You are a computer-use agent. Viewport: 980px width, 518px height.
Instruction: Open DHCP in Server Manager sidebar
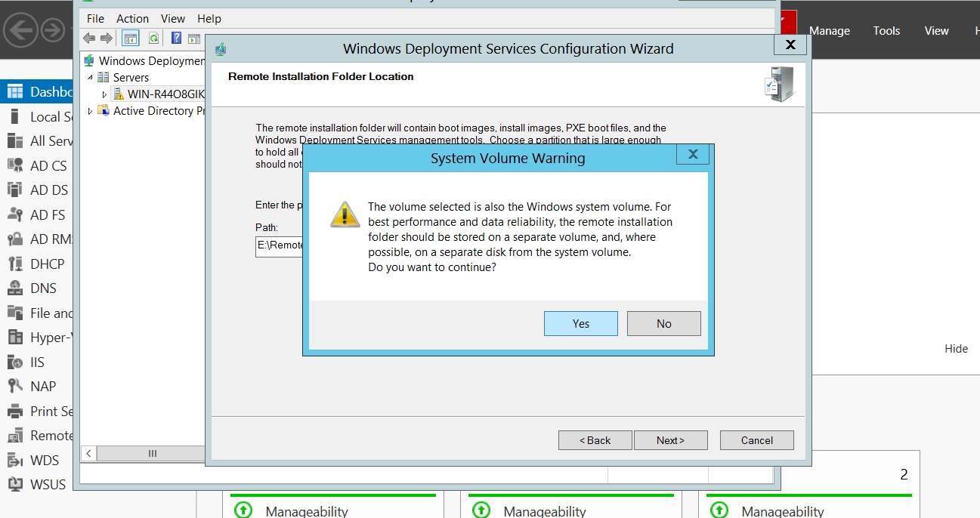tap(47, 264)
